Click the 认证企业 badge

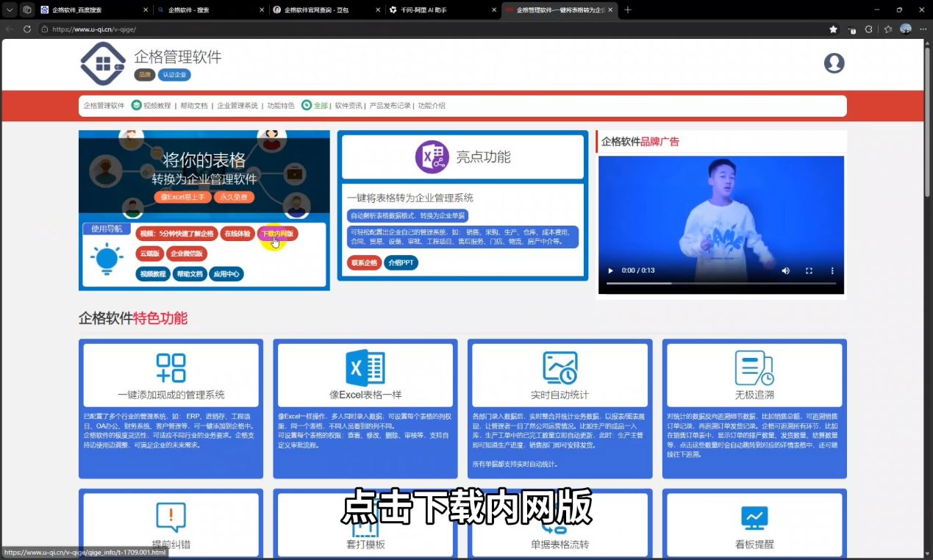[174, 74]
